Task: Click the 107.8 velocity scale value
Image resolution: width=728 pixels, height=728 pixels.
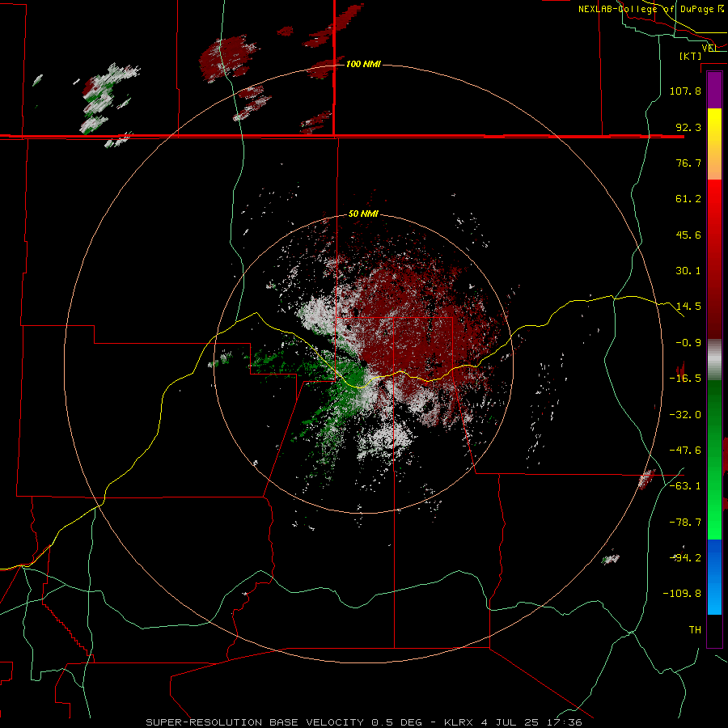Action: [685, 91]
